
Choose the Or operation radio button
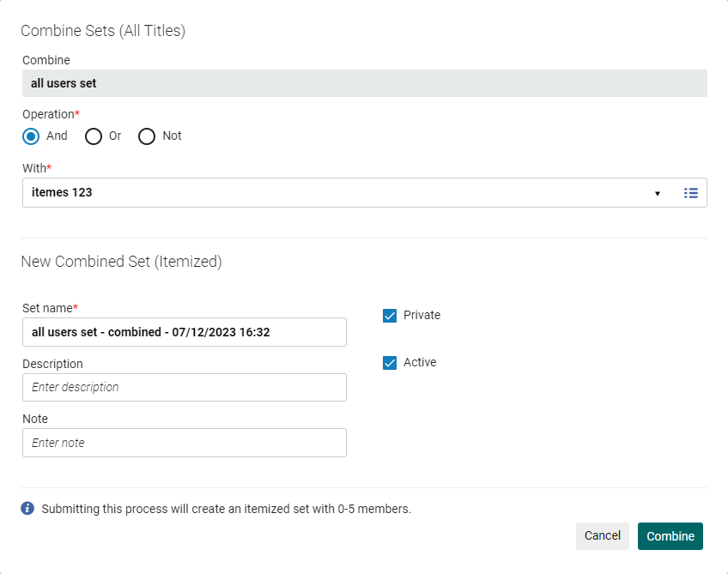point(94,136)
